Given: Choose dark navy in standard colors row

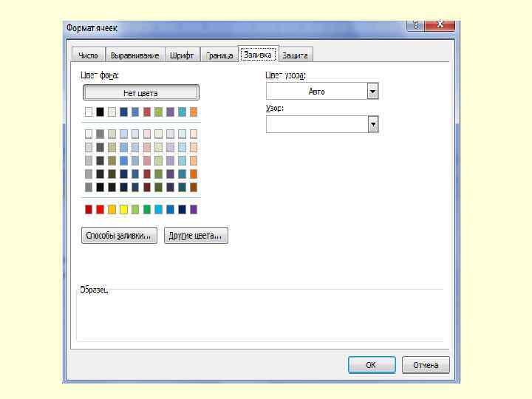Looking at the screenshot, I should 182,209.
